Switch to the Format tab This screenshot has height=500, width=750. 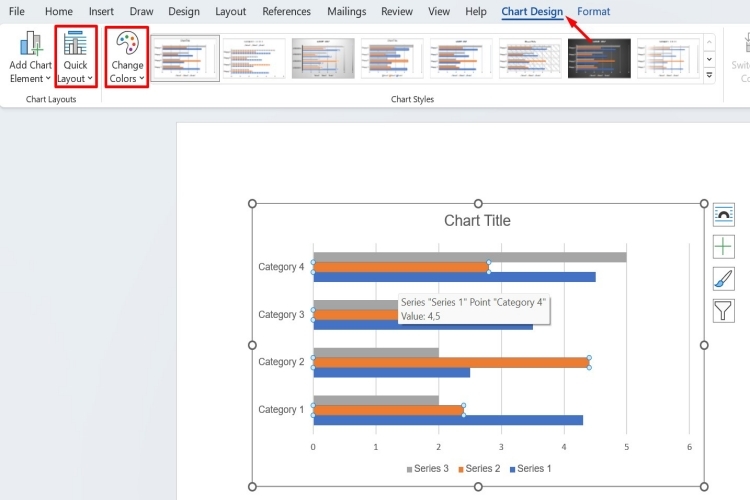[593, 11]
